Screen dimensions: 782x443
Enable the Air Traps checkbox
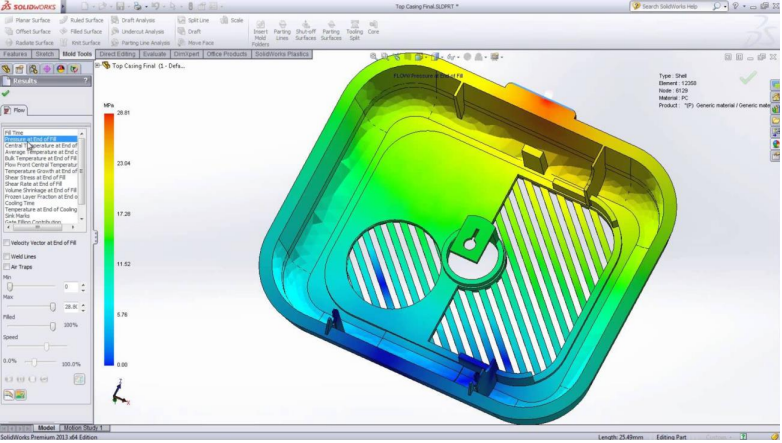click(6, 267)
